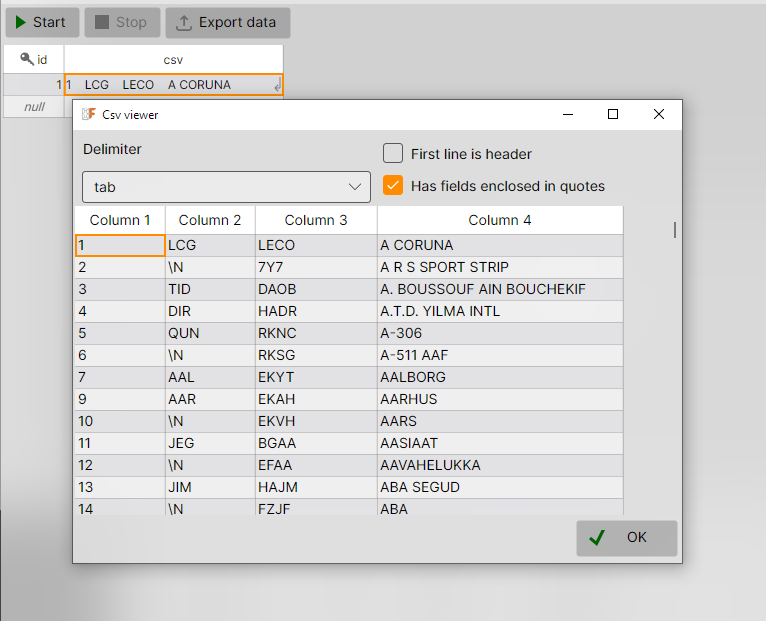Select the DAOB cell
Viewport: 766px width, 621px height.
tap(316, 289)
